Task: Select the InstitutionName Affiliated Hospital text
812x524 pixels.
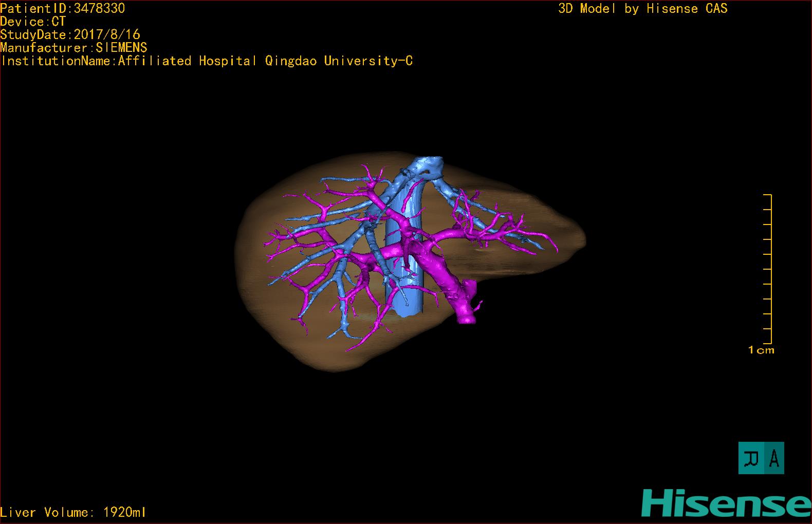Action: (207, 61)
